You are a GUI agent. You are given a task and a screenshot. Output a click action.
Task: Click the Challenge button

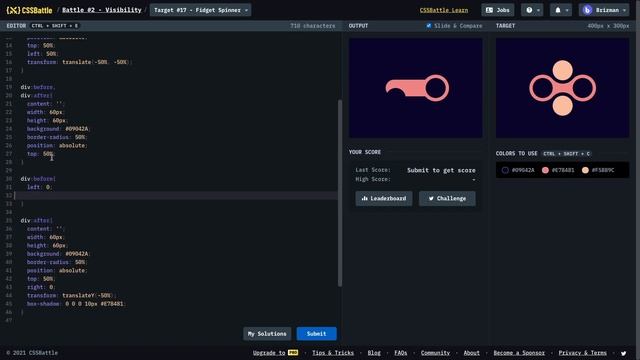447,198
